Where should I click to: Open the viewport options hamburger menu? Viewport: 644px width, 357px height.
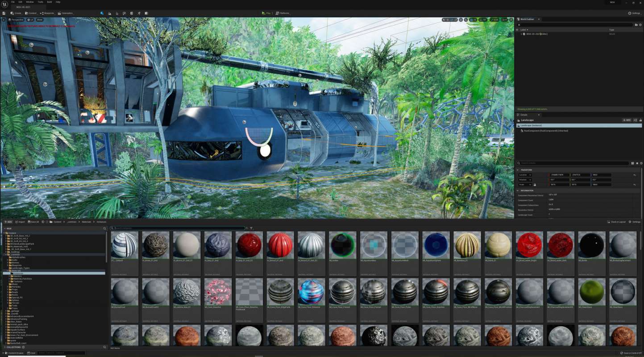pos(4,20)
